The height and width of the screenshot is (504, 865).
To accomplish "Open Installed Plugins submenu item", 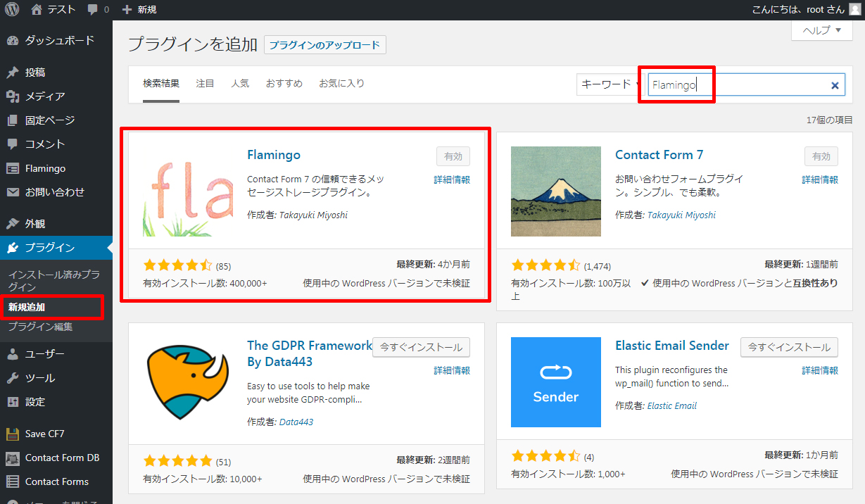I will tap(53, 280).
